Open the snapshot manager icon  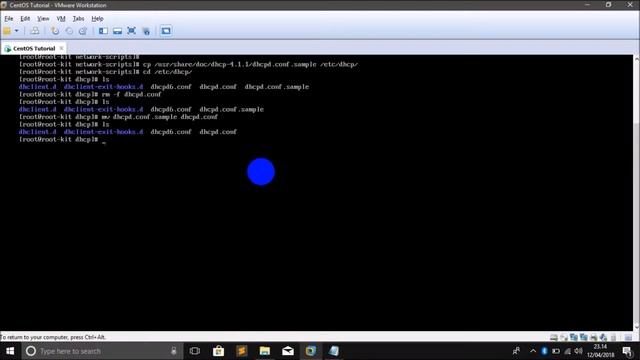tap(83, 31)
